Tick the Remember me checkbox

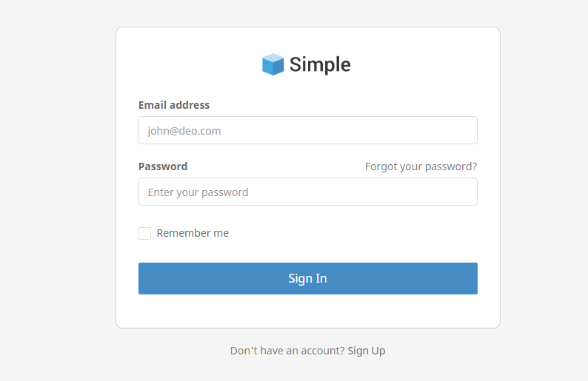tap(144, 233)
